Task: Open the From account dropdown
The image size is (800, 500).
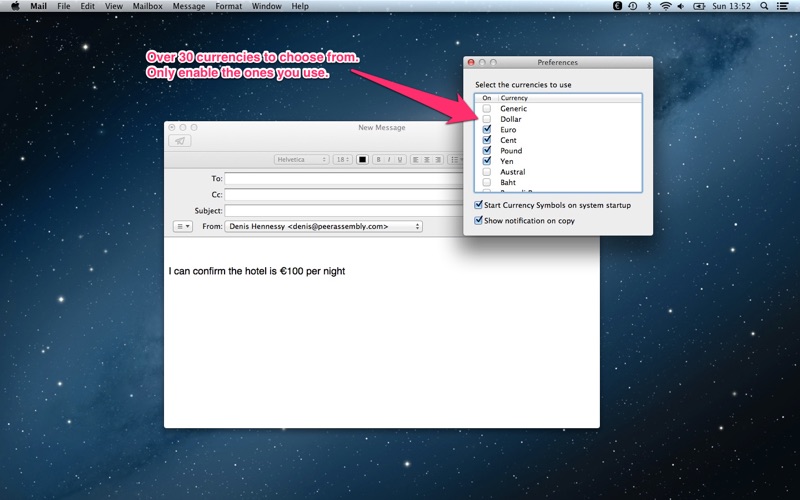Action: click(323, 226)
